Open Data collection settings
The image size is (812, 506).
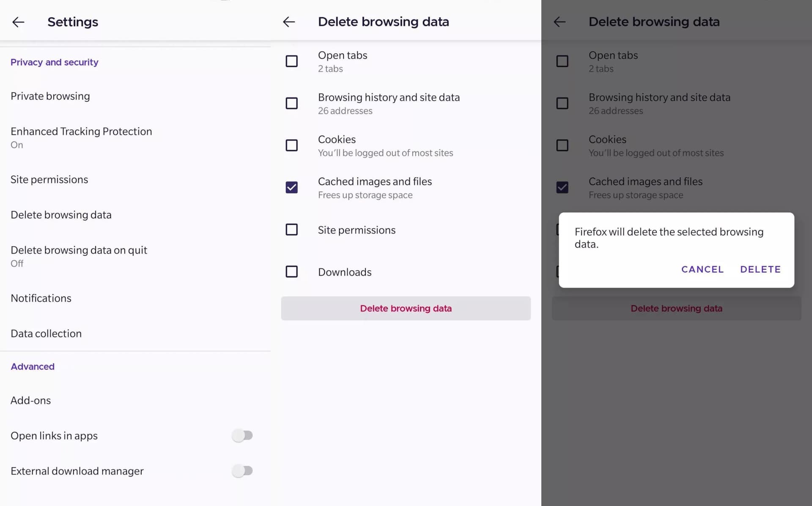(x=46, y=334)
